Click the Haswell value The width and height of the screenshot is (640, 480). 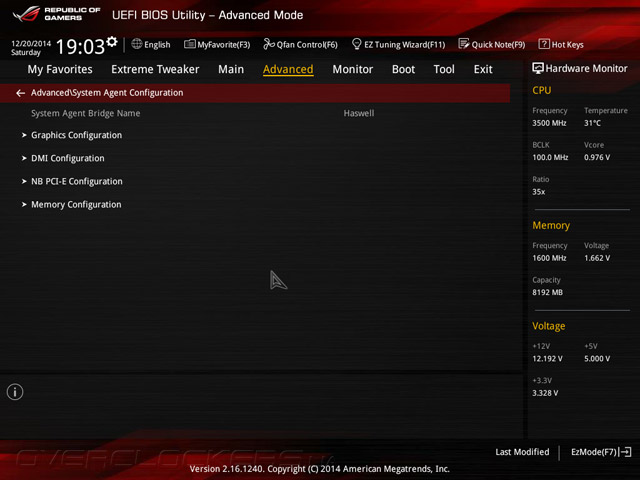pyautogui.click(x=359, y=113)
